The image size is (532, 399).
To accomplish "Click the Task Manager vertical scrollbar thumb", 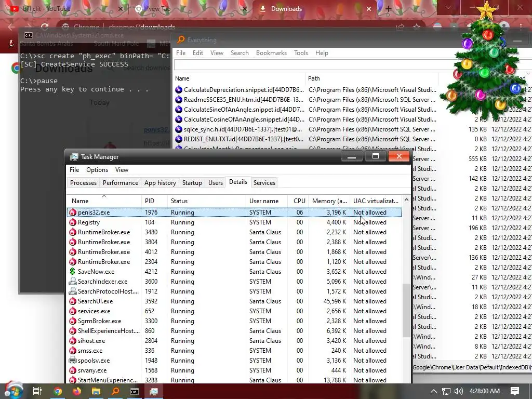I will point(406,310).
